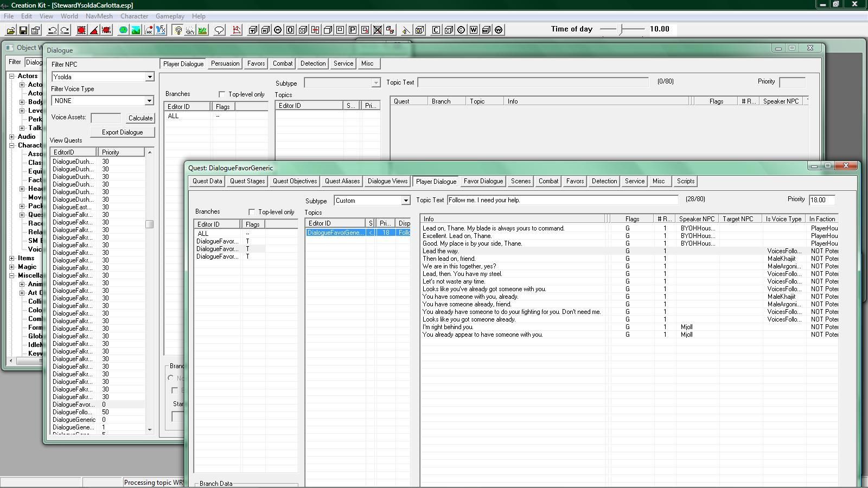Toggle the Snap to Grid icon

point(81,30)
